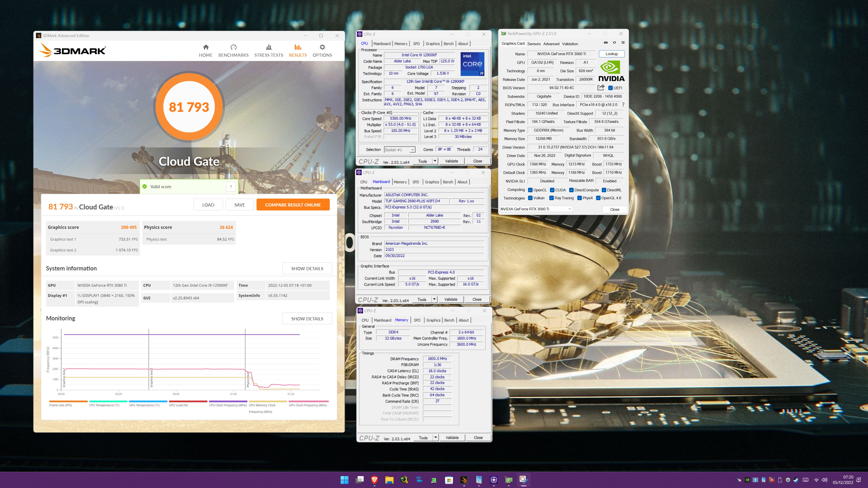
Task: Toggle the OpenGL 4.6 checkbox
Action: tap(598, 198)
